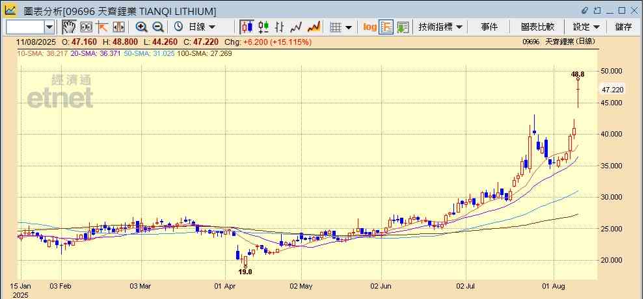Click the 11/08/2025 date readout

[38, 42]
